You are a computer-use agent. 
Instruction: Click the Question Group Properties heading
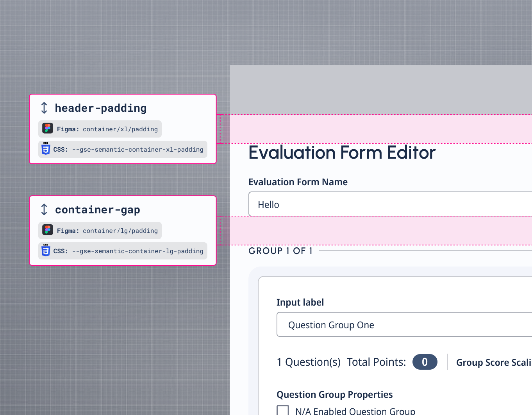pos(334,394)
